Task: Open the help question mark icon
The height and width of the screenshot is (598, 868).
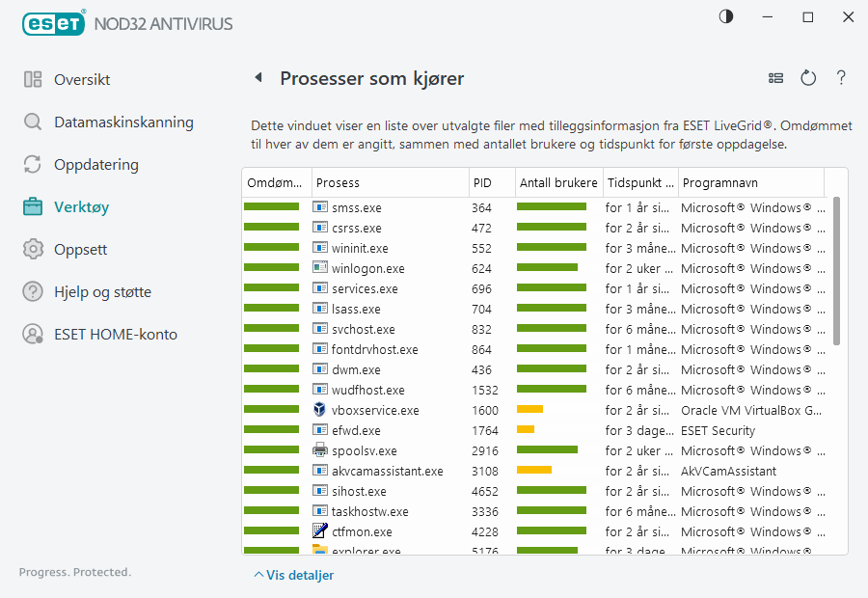Action: (x=841, y=78)
